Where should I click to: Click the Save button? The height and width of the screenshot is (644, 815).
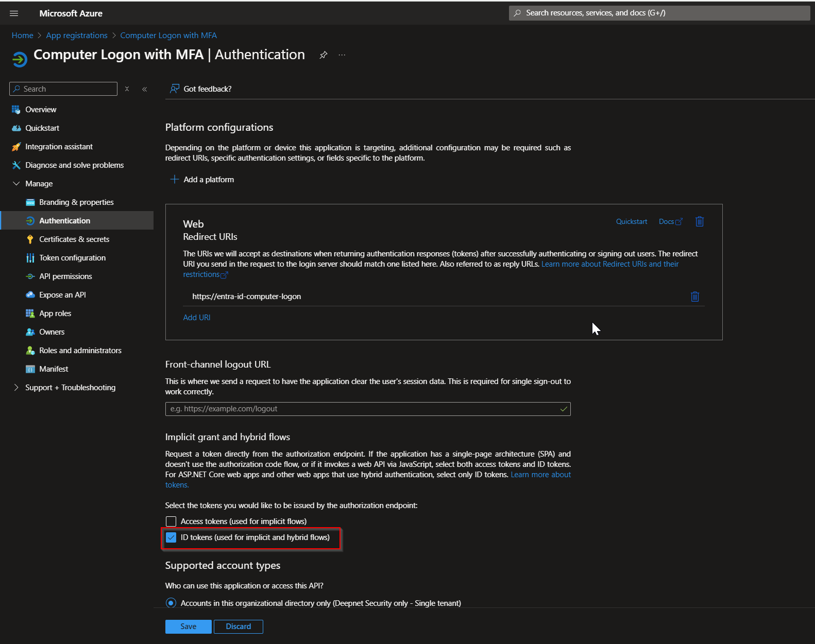(x=188, y=626)
